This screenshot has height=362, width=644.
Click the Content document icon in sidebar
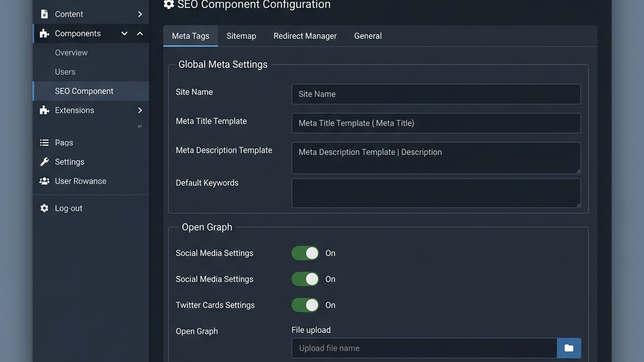[x=44, y=14]
